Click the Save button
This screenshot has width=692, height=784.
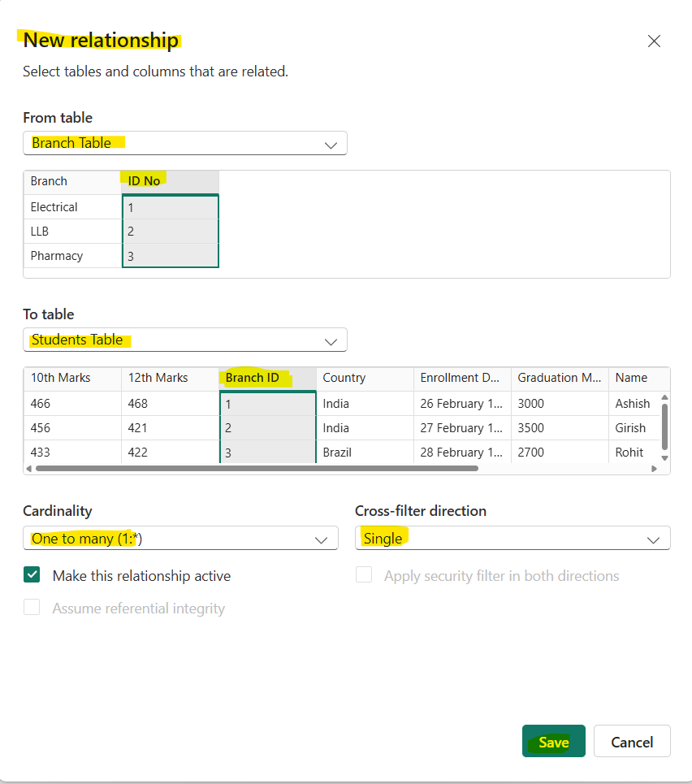coord(553,741)
